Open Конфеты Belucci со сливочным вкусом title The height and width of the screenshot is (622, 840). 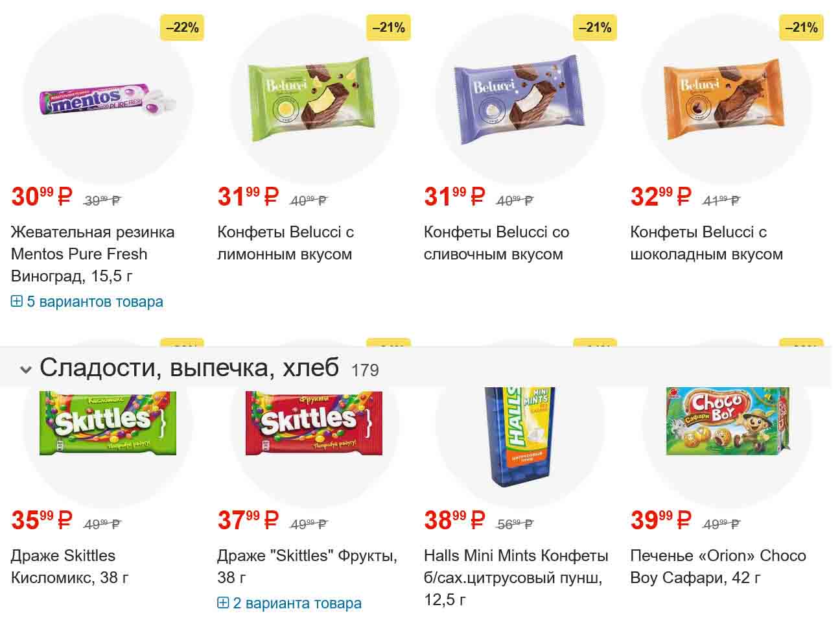click(x=496, y=243)
